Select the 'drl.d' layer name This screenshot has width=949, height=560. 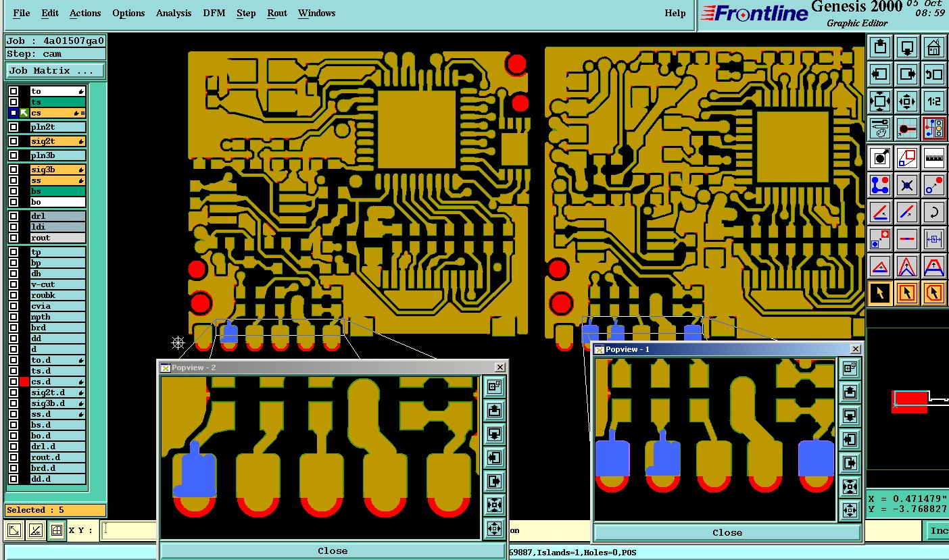tap(57, 447)
